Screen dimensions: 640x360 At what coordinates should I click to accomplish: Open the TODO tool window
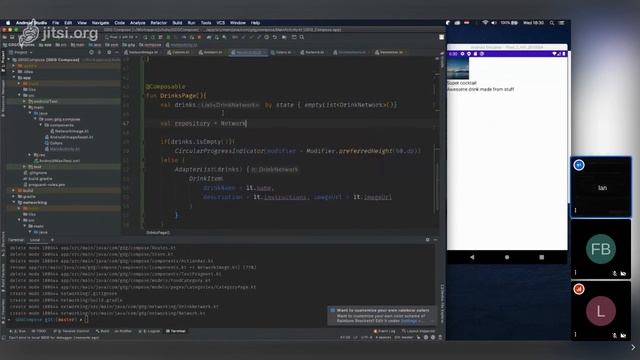(x=39, y=331)
